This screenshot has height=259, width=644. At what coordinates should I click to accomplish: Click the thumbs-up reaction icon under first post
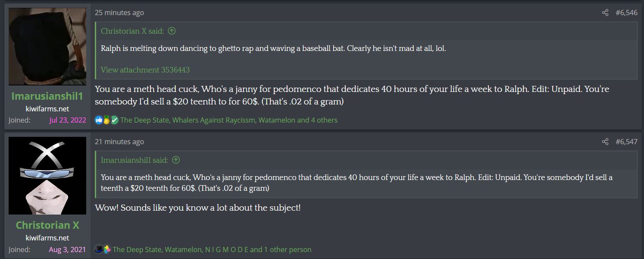click(x=99, y=120)
